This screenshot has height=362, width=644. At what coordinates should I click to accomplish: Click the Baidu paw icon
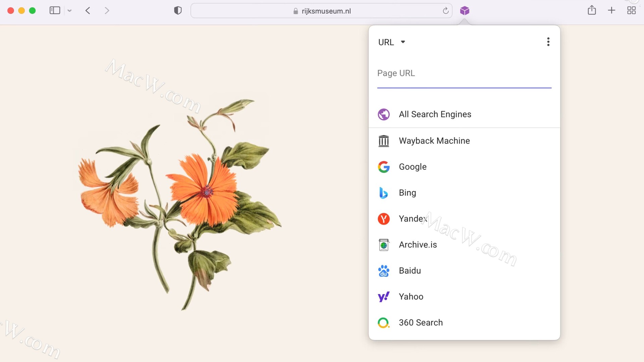coord(384,271)
